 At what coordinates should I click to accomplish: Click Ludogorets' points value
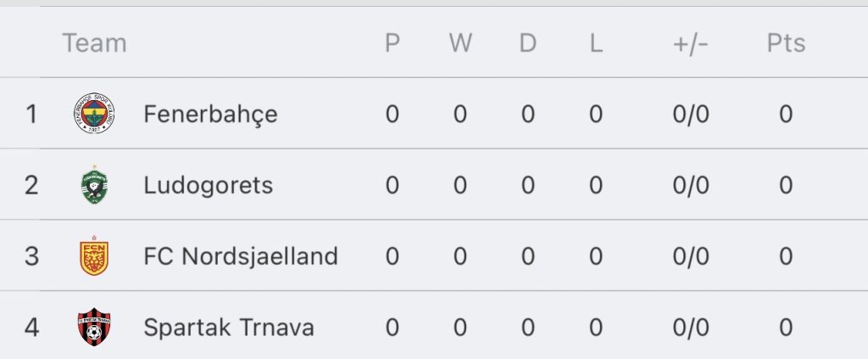click(x=786, y=185)
